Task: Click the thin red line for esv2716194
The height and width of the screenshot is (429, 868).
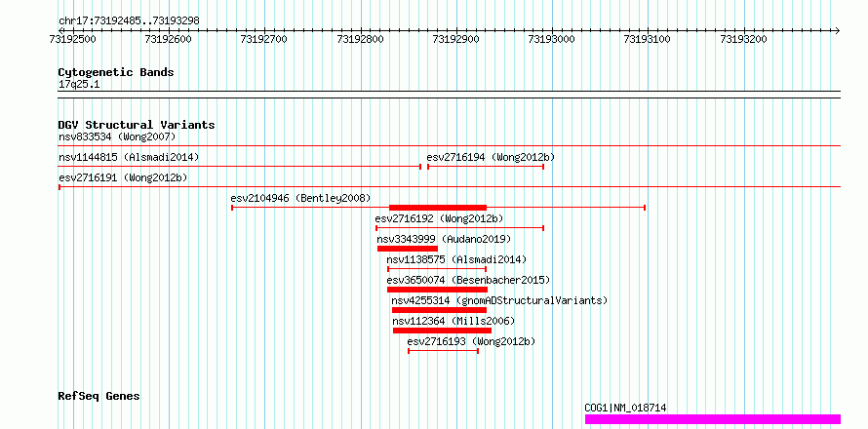Action: click(x=486, y=167)
